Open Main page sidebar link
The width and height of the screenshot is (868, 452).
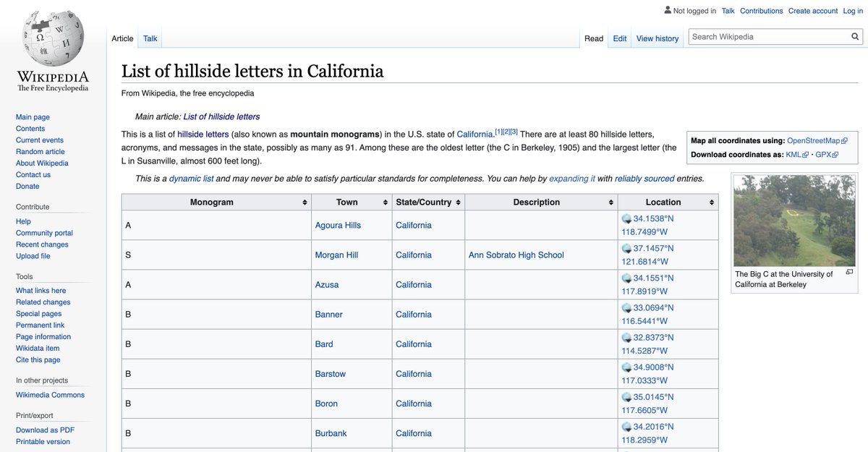[33, 117]
